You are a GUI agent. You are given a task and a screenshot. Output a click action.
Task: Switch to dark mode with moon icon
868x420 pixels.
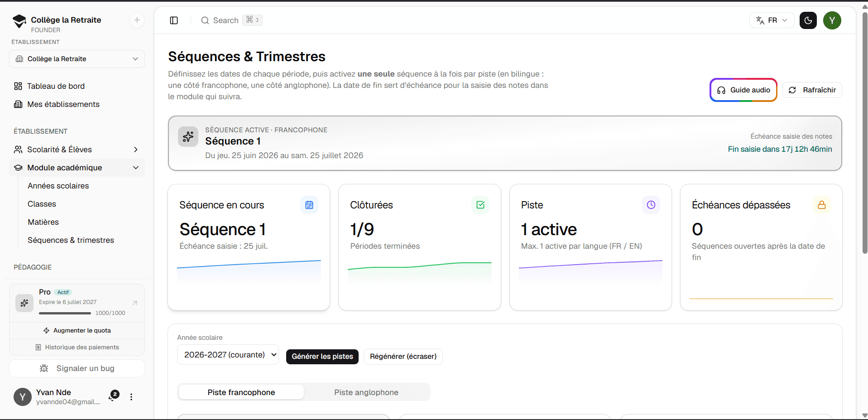click(x=808, y=20)
